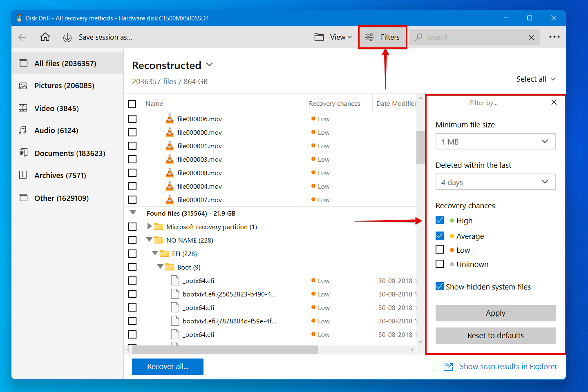This screenshot has height=392, width=588.
Task: Uncheck the Average recovery chances filter
Action: tap(440, 236)
